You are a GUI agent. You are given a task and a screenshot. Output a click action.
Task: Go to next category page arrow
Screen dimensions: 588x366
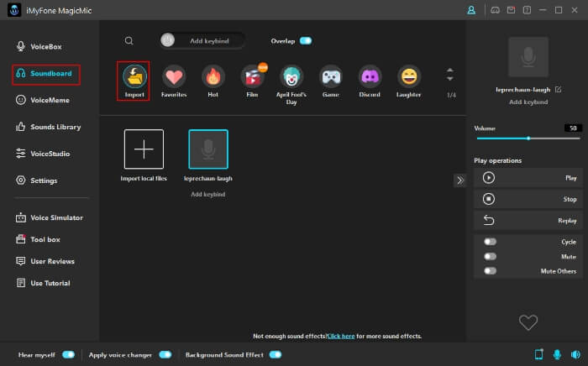[450, 79]
